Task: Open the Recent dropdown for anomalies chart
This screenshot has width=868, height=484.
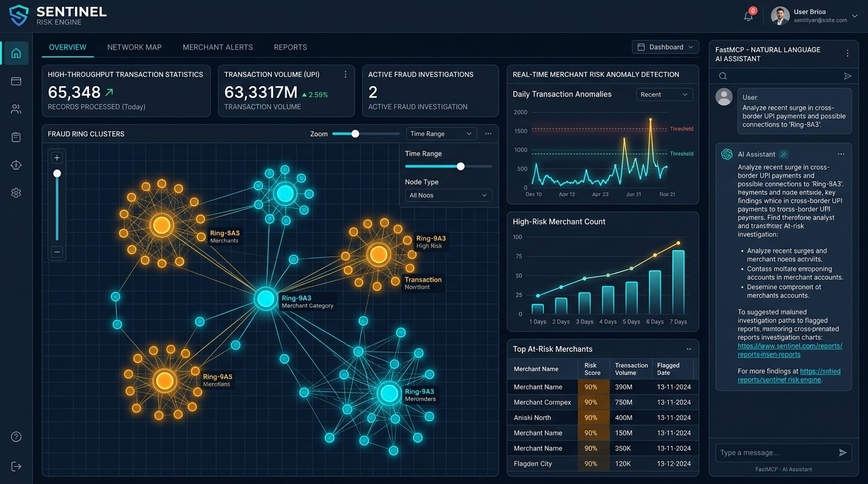Action: (664, 95)
